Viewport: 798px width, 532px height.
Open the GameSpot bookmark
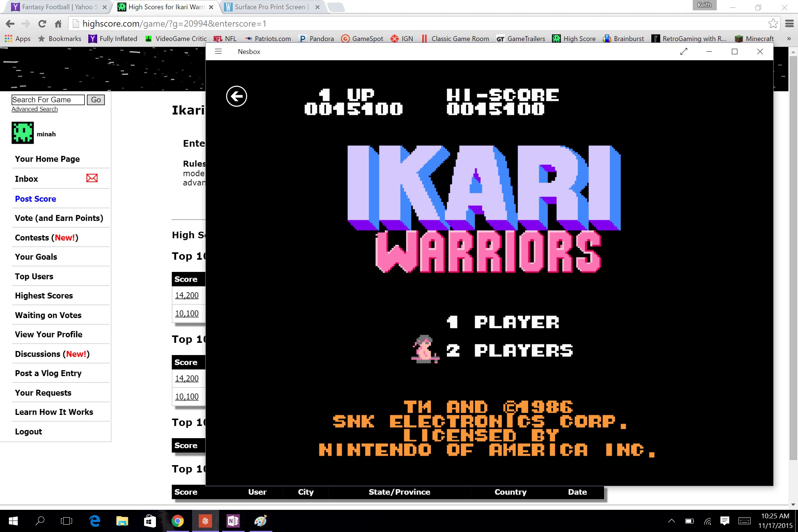point(362,38)
